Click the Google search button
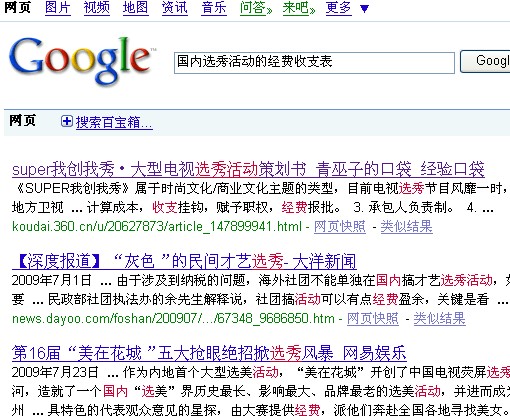The width and height of the screenshot is (510, 416). pyautogui.click(x=485, y=61)
